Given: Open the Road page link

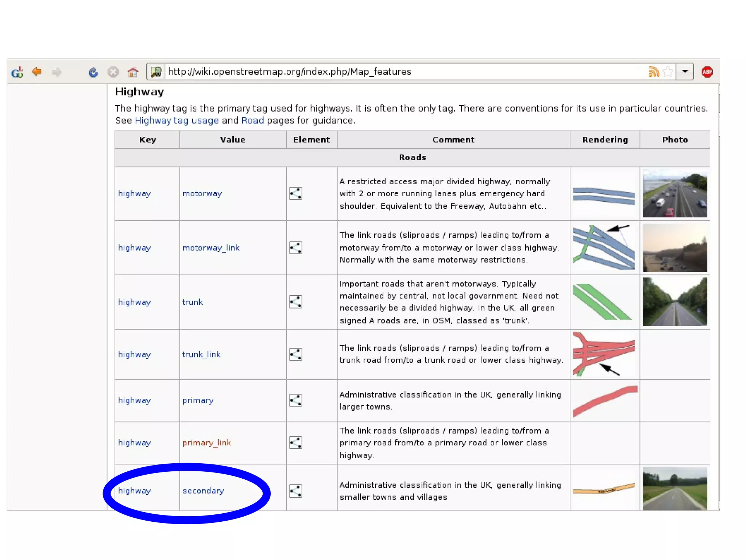Looking at the screenshot, I should (252, 120).
